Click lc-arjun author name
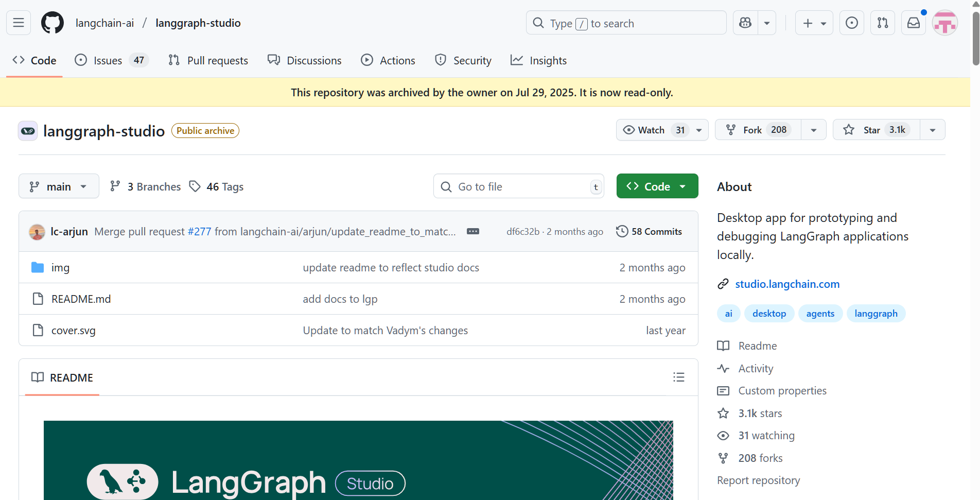 tap(69, 232)
